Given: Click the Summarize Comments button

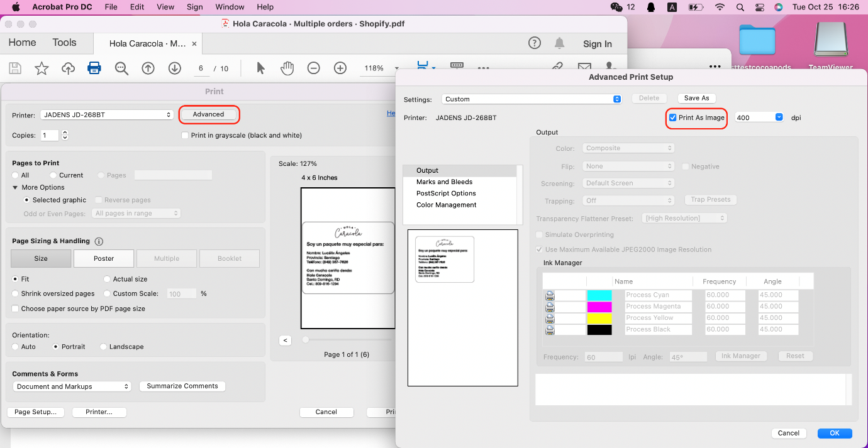Looking at the screenshot, I should pyautogui.click(x=182, y=386).
